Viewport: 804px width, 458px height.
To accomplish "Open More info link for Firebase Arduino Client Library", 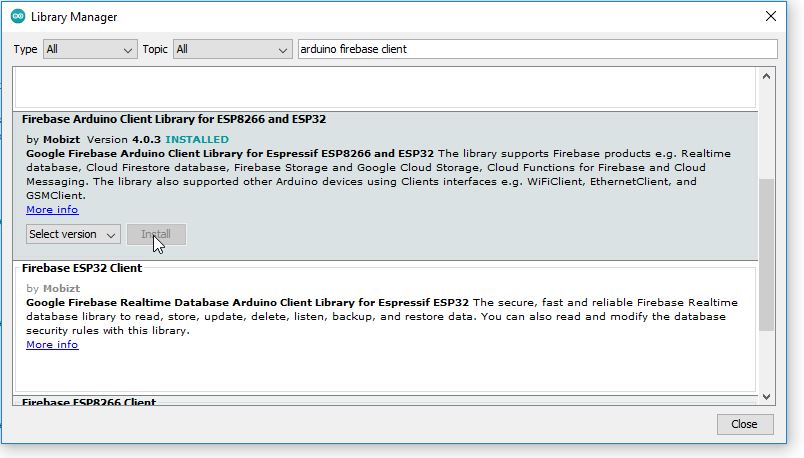I will [52, 210].
